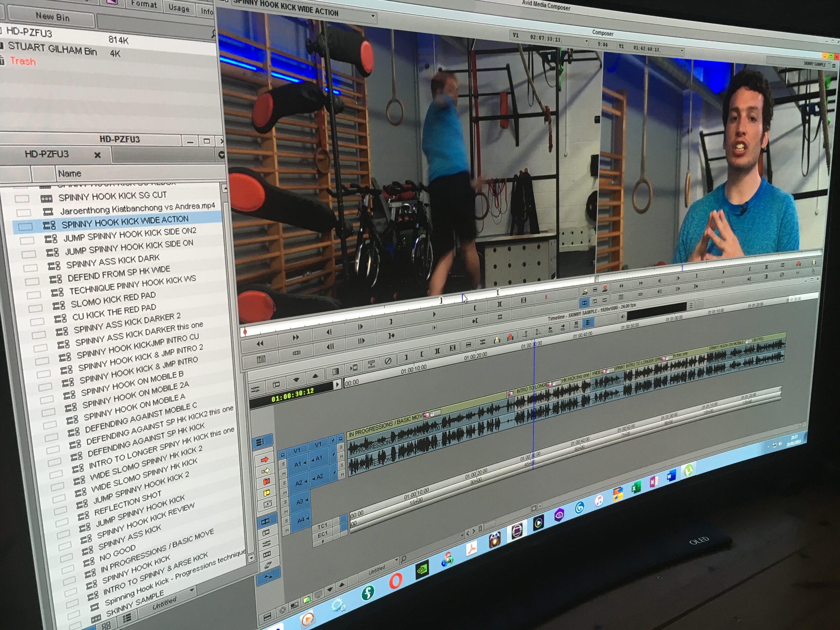Select the SLOMO KICK RED PAD clip

pos(113,299)
